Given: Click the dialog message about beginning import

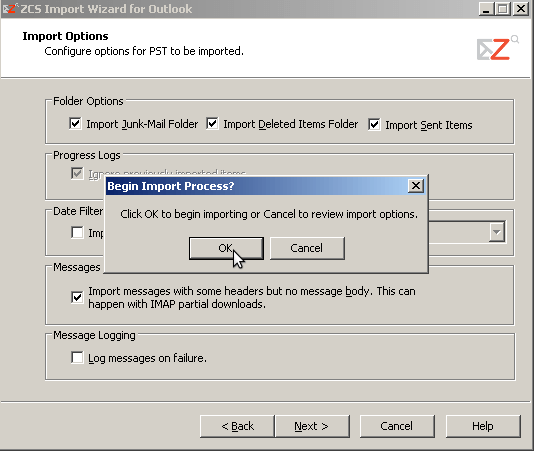Looking at the screenshot, I should [x=269, y=214].
